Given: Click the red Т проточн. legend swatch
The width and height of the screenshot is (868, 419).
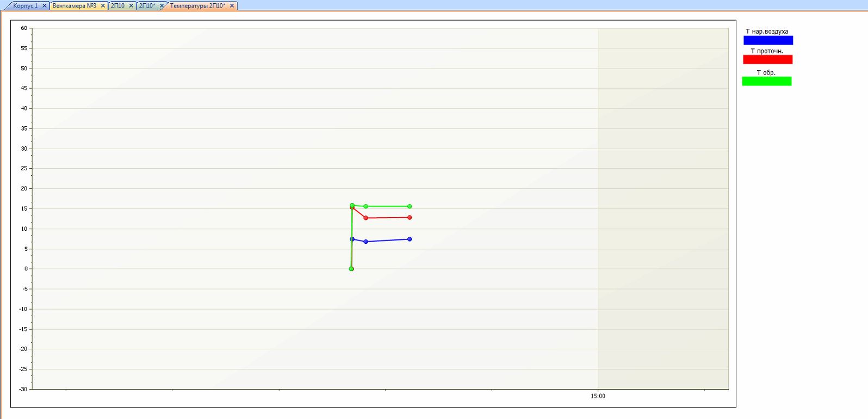Looking at the screenshot, I should pyautogui.click(x=767, y=60).
